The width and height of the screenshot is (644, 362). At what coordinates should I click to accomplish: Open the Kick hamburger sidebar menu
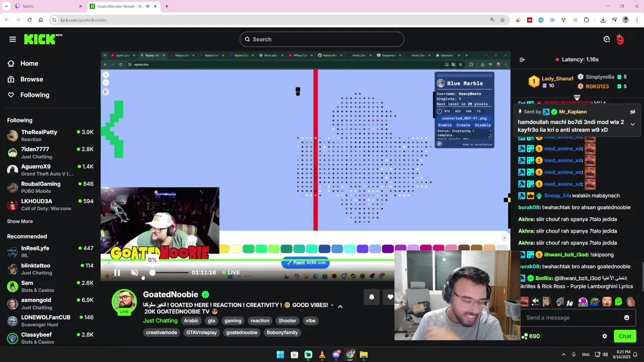(x=13, y=39)
